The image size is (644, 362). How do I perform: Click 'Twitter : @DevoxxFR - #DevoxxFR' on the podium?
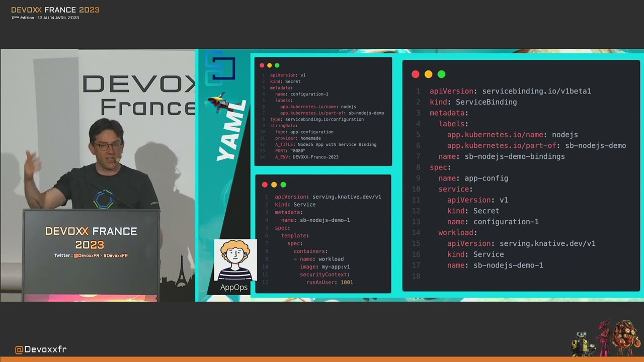[91, 255]
